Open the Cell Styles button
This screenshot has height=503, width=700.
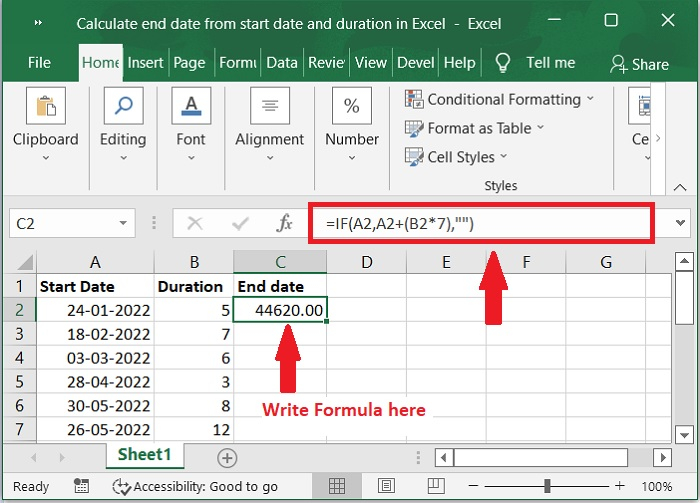[456, 157]
